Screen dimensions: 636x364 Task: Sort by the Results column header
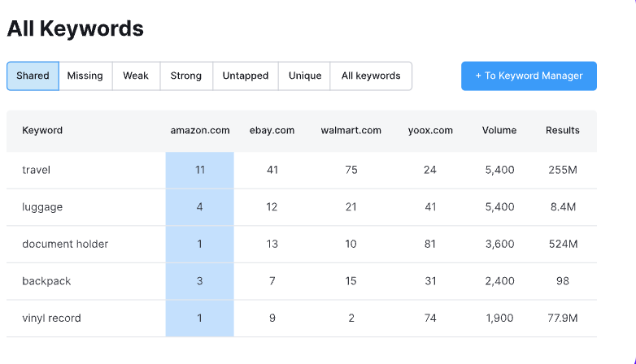click(563, 131)
